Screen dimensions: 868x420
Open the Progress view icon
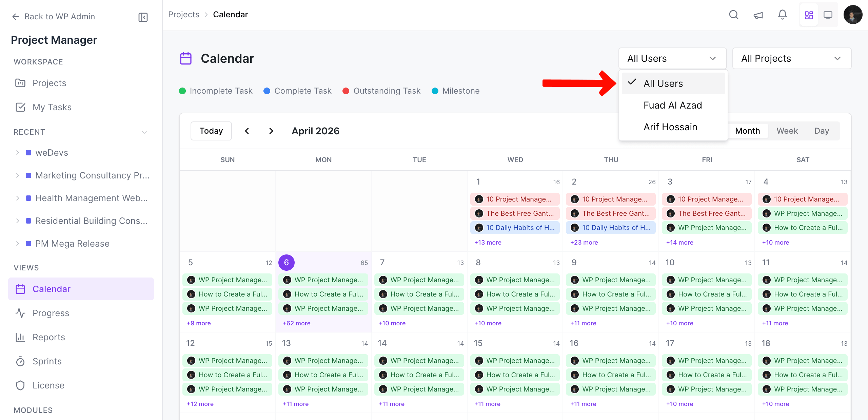20,313
